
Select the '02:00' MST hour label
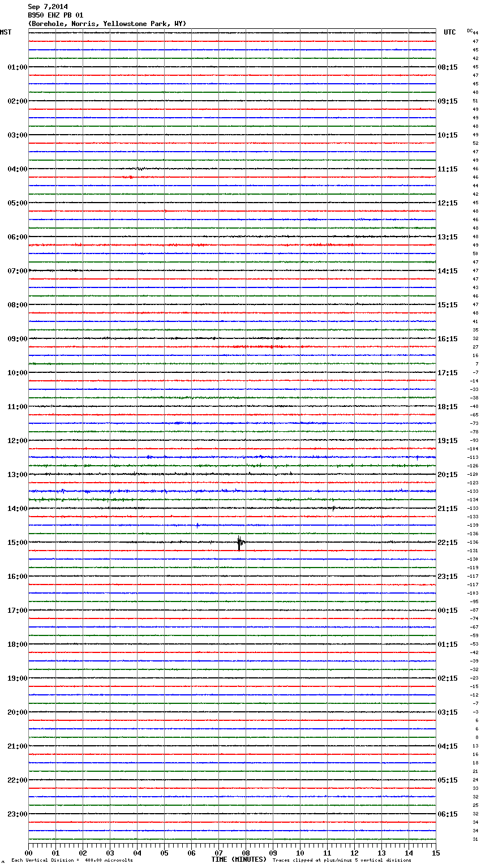click(18, 101)
